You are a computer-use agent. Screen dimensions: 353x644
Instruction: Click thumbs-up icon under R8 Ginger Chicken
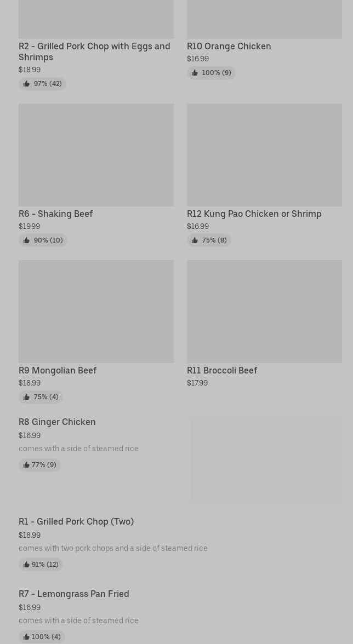[x=26, y=465]
